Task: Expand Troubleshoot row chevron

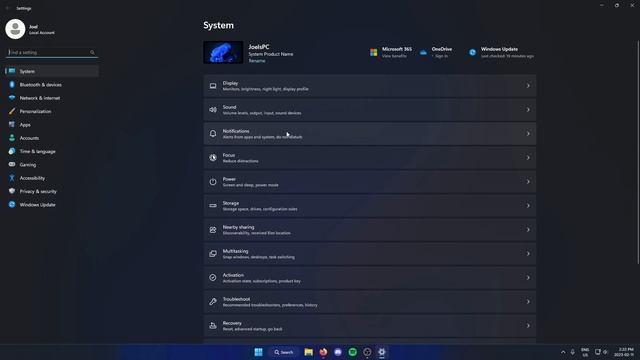Action: point(528,302)
